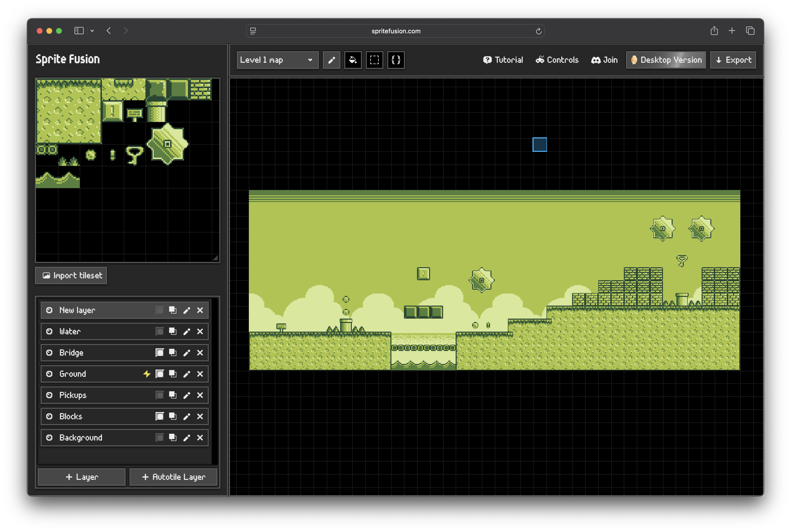
Task: Toggle collider on the Background layer
Action: point(160,438)
